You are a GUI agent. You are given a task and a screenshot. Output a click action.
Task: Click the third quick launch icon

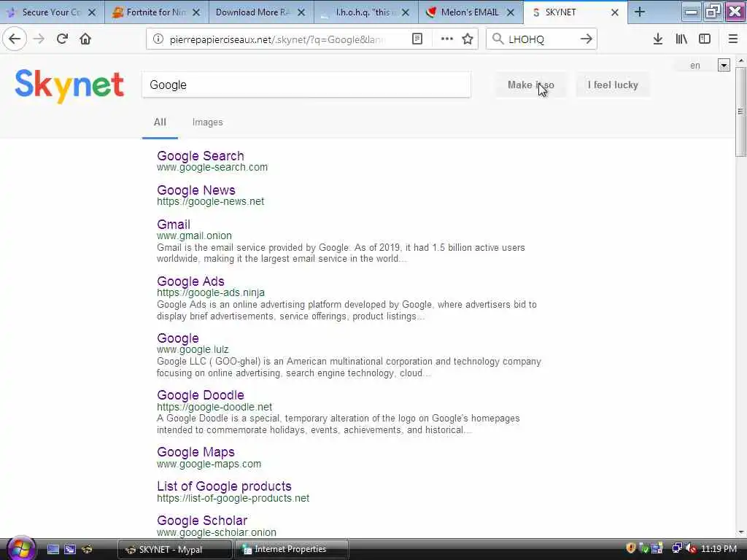pos(87,549)
